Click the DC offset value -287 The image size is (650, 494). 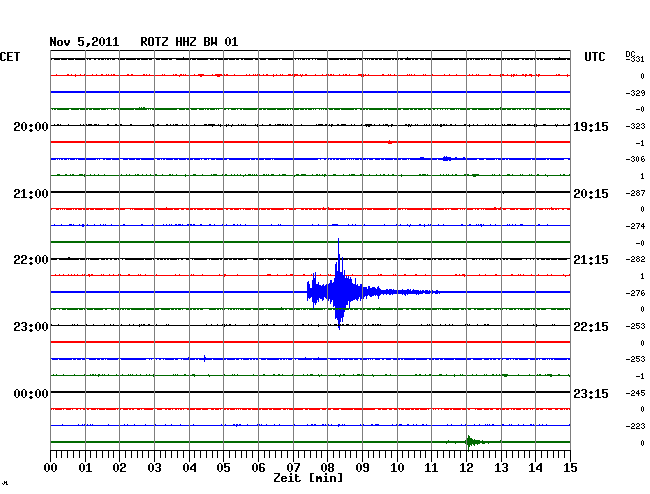[x=635, y=193]
